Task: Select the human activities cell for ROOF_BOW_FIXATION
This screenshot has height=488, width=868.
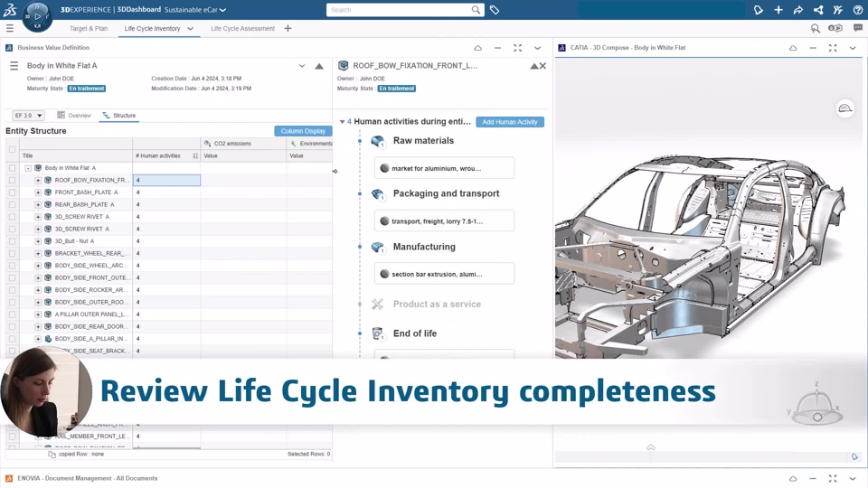Action: (x=166, y=181)
